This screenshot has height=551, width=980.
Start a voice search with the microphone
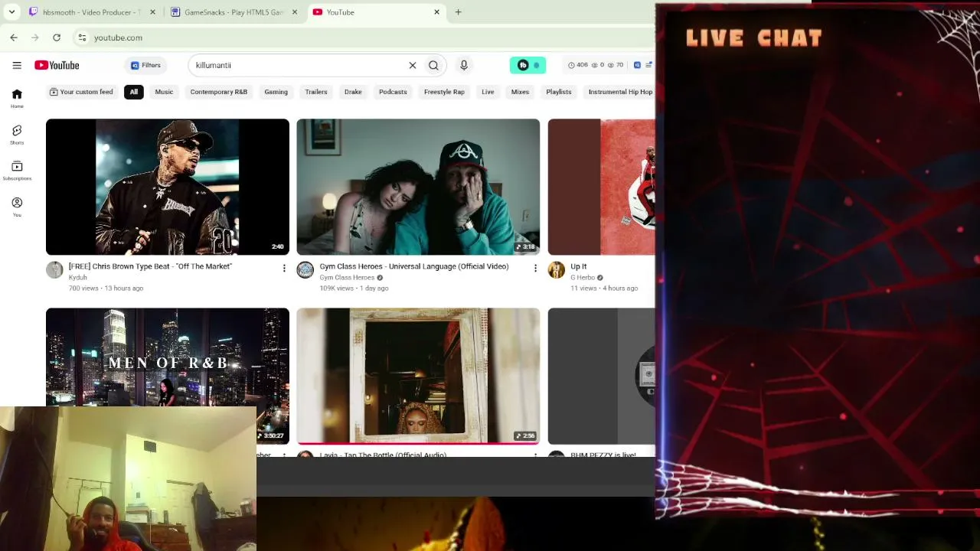click(464, 65)
